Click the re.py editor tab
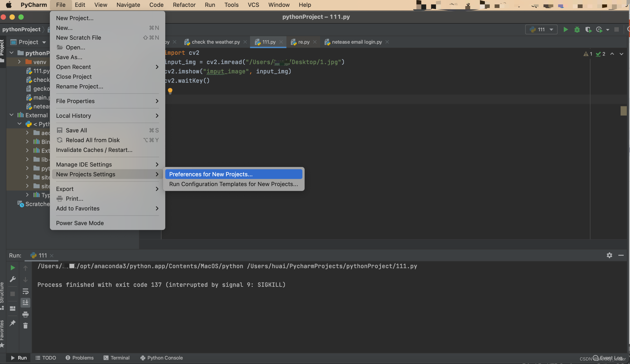The image size is (630, 364). pyautogui.click(x=304, y=42)
